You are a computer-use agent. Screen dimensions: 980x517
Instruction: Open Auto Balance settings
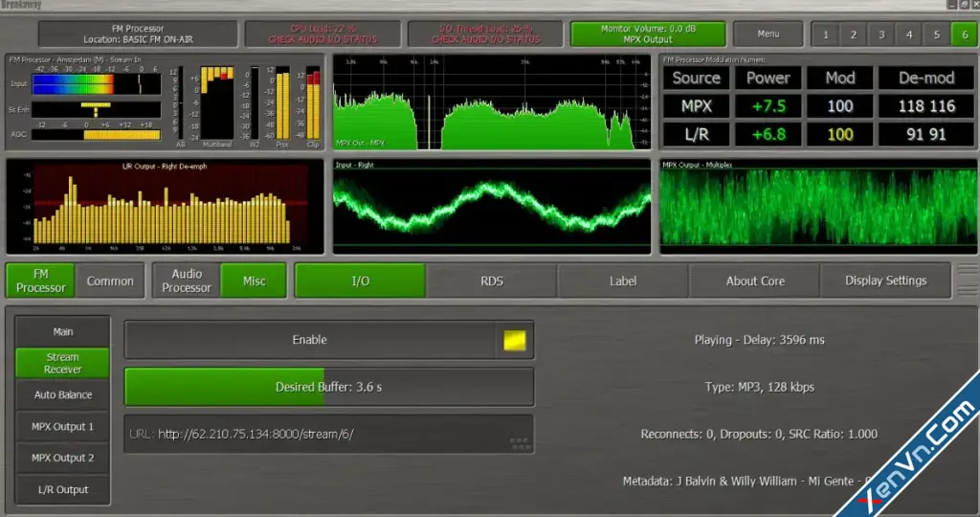(62, 394)
